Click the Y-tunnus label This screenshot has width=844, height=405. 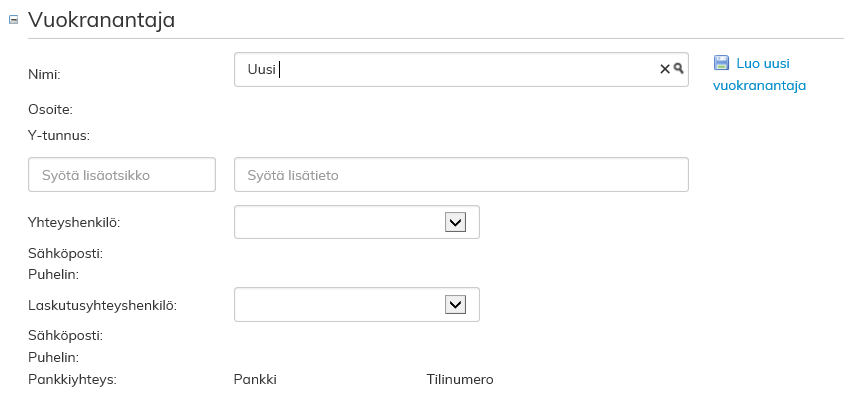click(59, 135)
